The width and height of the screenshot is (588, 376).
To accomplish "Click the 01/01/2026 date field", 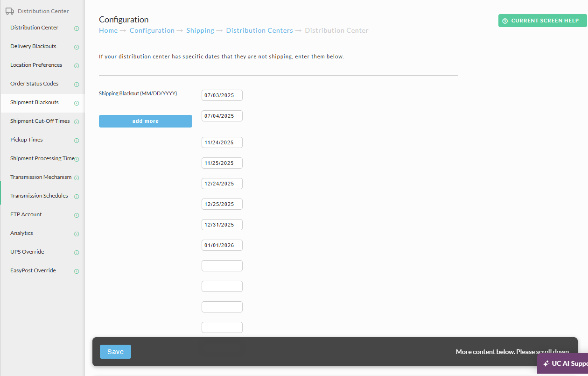I will click(222, 245).
